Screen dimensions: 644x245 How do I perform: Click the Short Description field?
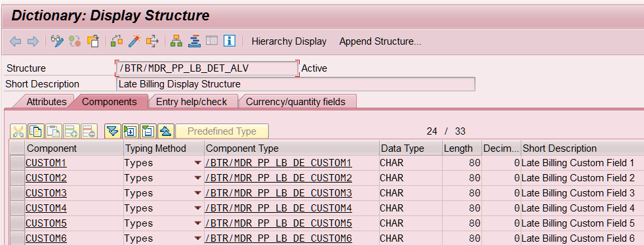pos(296,84)
